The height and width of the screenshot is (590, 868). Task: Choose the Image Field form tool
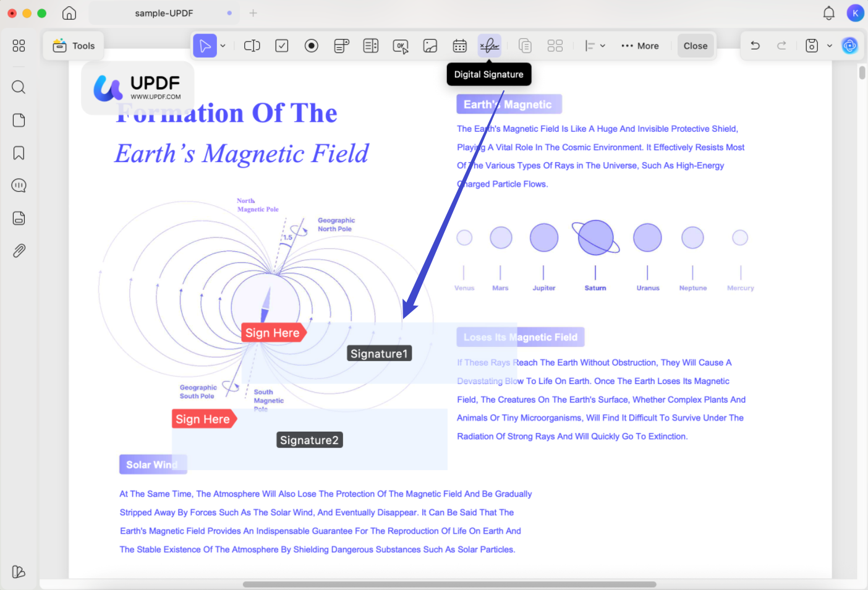click(430, 46)
